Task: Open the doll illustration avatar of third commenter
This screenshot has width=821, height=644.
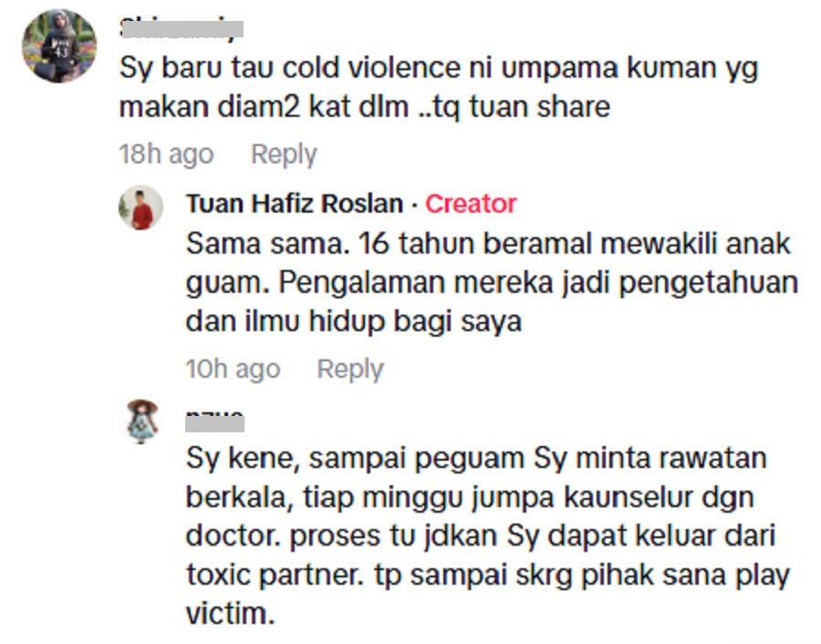Action: (141, 421)
